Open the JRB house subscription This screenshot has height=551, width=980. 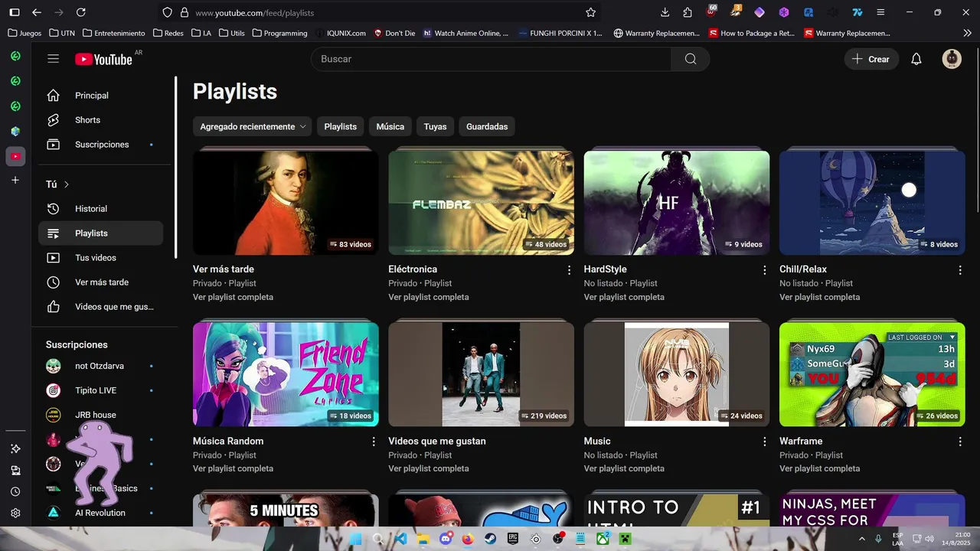(100, 415)
